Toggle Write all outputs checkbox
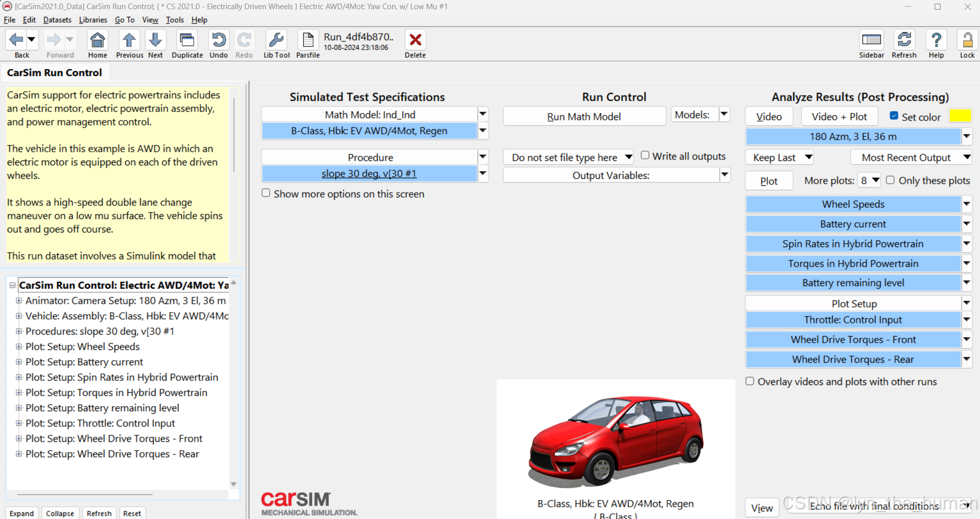 (x=645, y=155)
